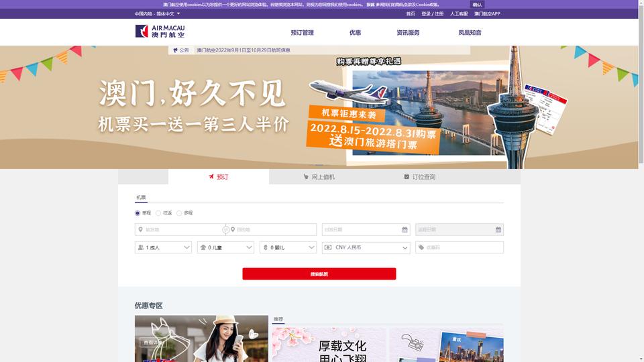Click the child passenger icon

[203, 247]
